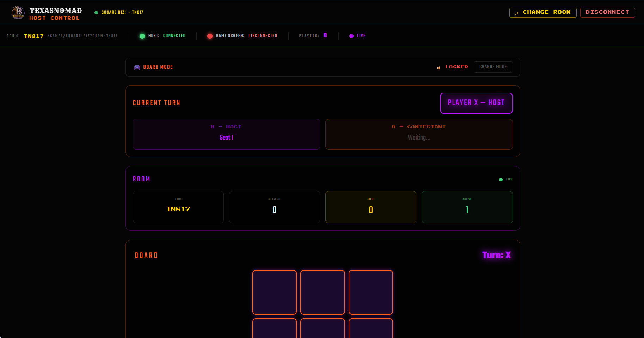This screenshot has height=338, width=644.
Task: Click the purple Live status dot in status bar
Action: pos(351,36)
